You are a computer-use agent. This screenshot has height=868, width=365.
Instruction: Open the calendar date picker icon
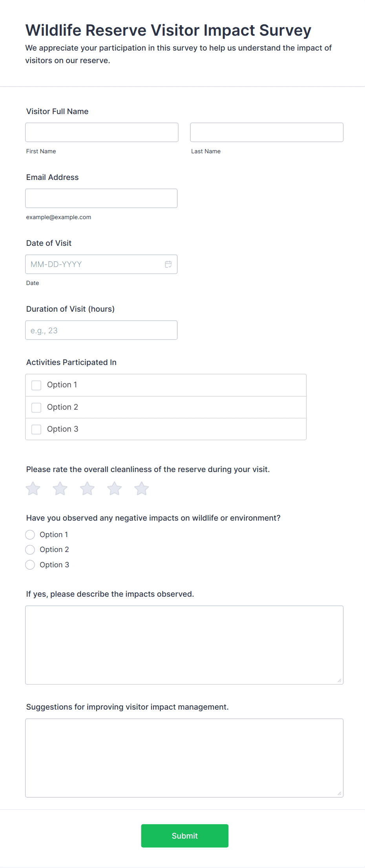click(168, 264)
